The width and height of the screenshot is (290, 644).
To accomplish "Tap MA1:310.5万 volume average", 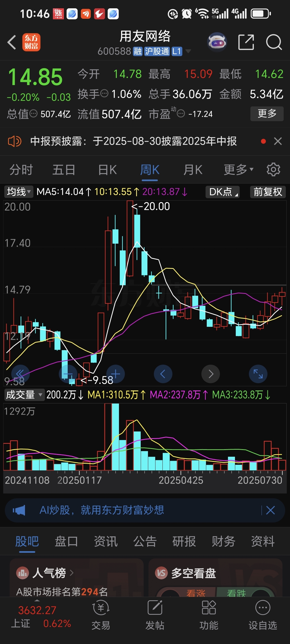I will click(x=117, y=395).
